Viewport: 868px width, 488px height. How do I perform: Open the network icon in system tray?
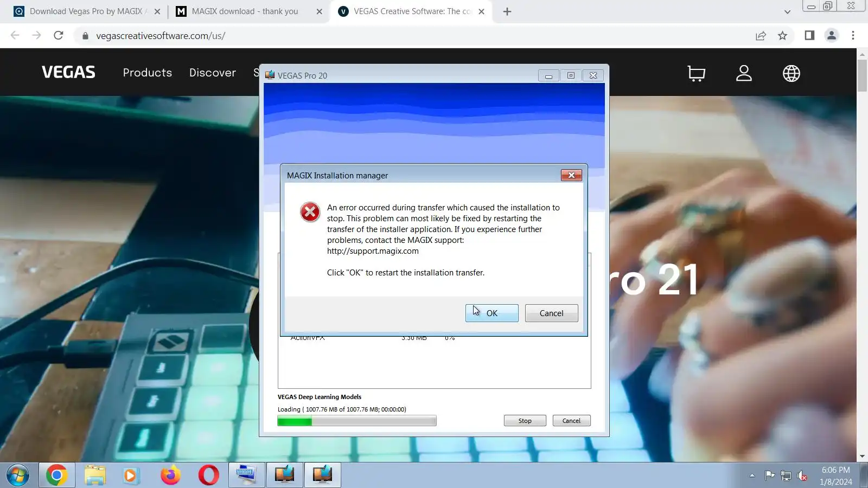click(786, 476)
